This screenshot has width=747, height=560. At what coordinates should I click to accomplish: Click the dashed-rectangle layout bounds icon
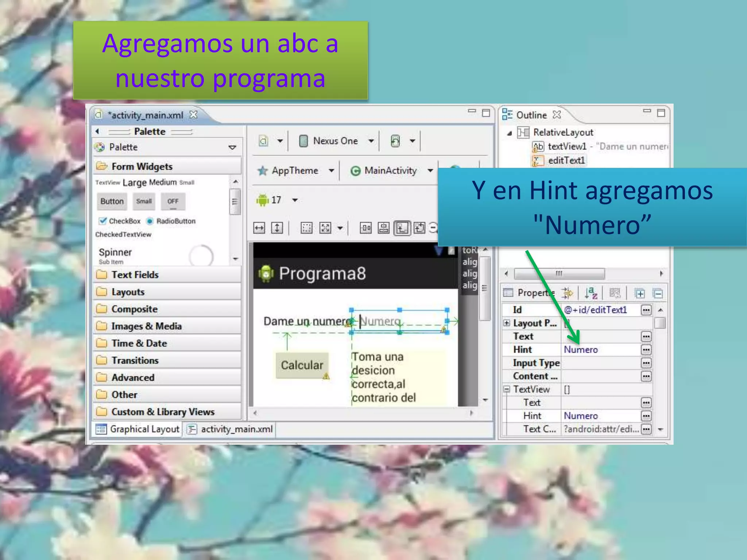(306, 228)
